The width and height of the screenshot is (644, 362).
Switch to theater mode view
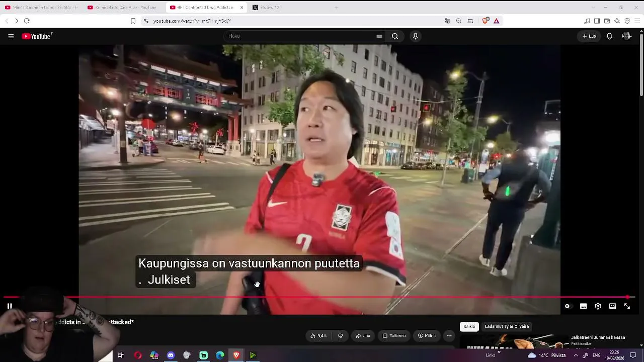[x=612, y=306]
